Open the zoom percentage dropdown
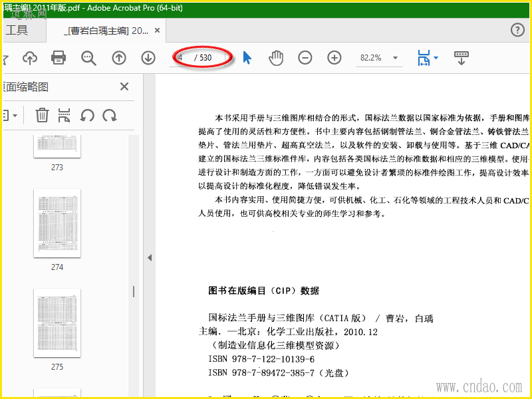 [x=395, y=58]
